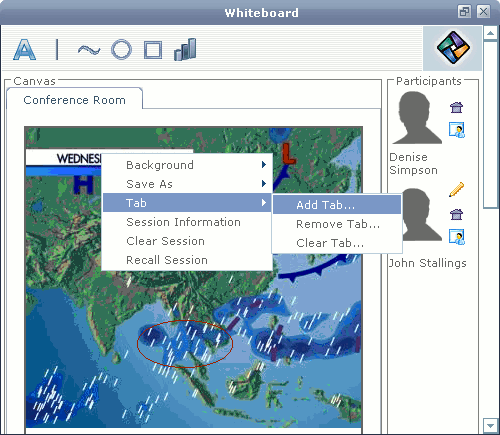Screen dimensions: 500x435
Task: Click the pencil icon next to John Stallings
Action: pyautogui.click(x=457, y=189)
